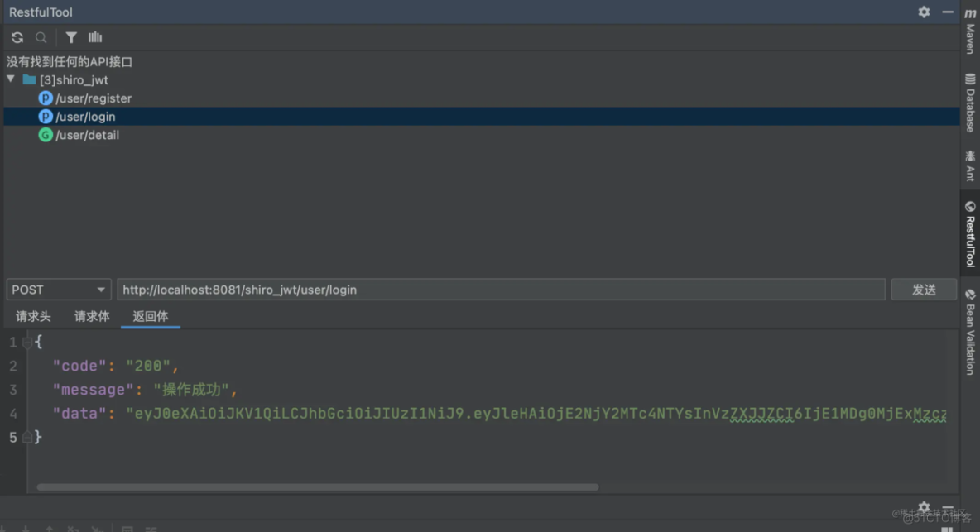This screenshot has height=532, width=980.
Task: Open the Ant side panel
Action: [970, 165]
